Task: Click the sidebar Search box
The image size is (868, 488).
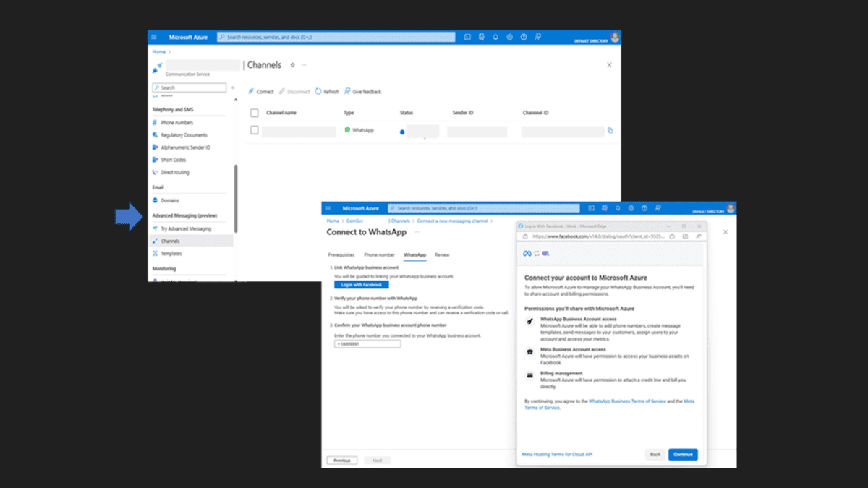Action: 189,87
